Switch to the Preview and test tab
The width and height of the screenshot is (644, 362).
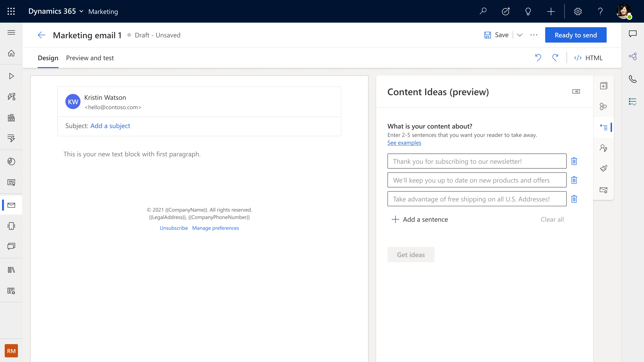coord(90,58)
